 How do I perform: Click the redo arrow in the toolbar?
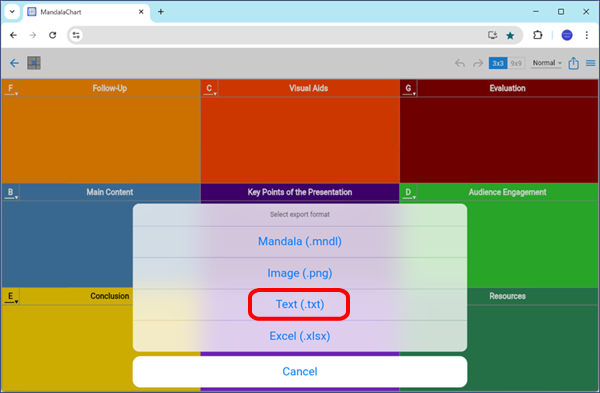pos(478,63)
